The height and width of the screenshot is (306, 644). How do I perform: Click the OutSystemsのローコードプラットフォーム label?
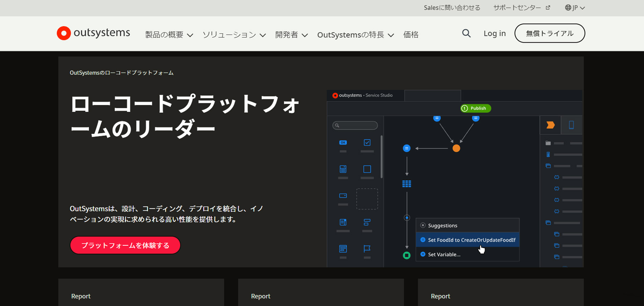pyautogui.click(x=122, y=73)
